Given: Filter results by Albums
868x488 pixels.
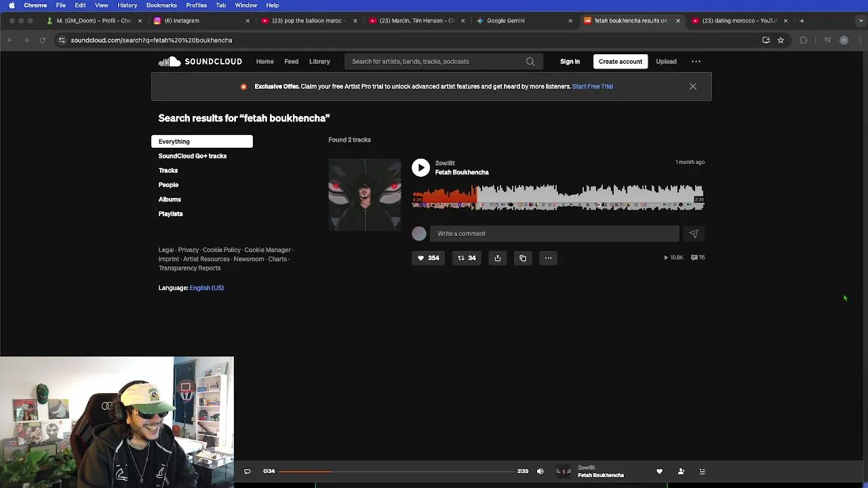Looking at the screenshot, I should click(170, 199).
